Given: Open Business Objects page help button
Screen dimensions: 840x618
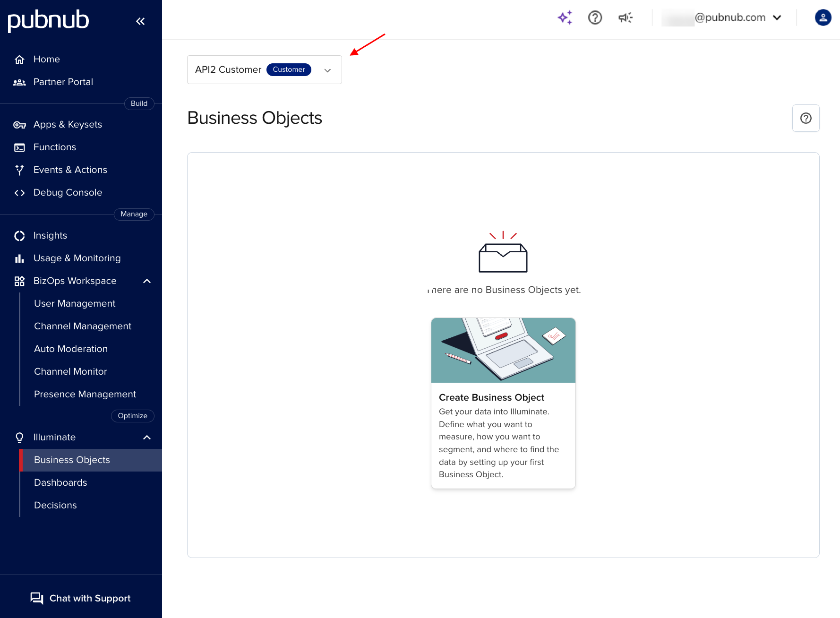Looking at the screenshot, I should (806, 118).
